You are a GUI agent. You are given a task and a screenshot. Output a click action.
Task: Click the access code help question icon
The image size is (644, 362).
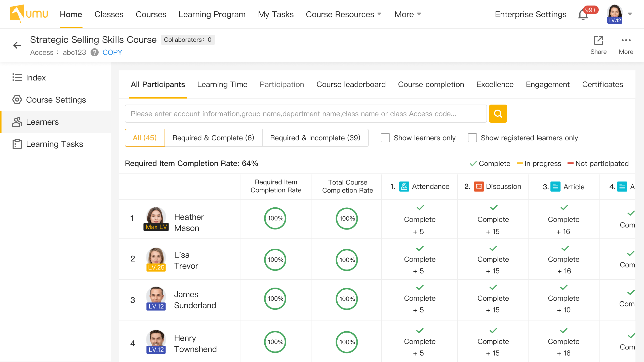click(x=95, y=52)
